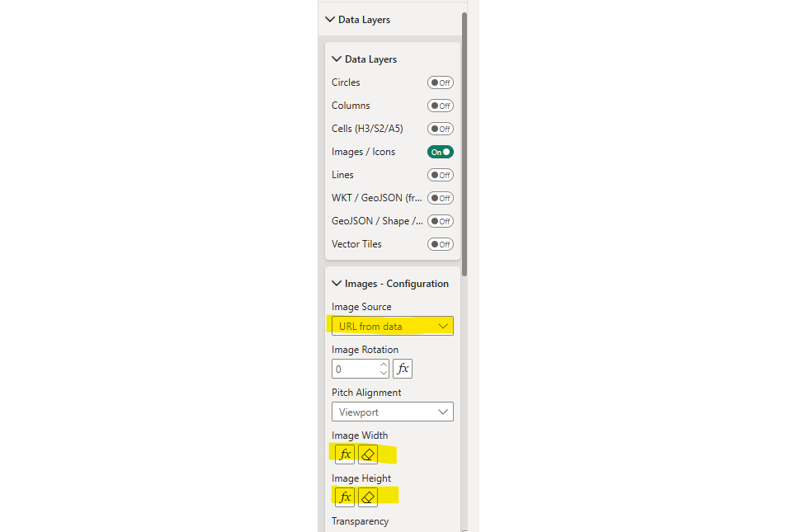Switch on the Lines layer toggle
This screenshot has width=792, height=532.
440,175
